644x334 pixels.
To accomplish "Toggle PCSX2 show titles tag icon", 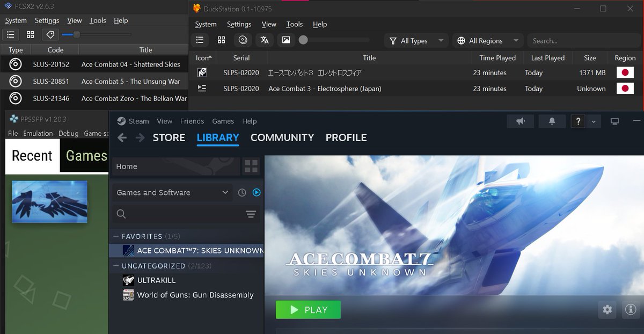I will (x=50, y=35).
